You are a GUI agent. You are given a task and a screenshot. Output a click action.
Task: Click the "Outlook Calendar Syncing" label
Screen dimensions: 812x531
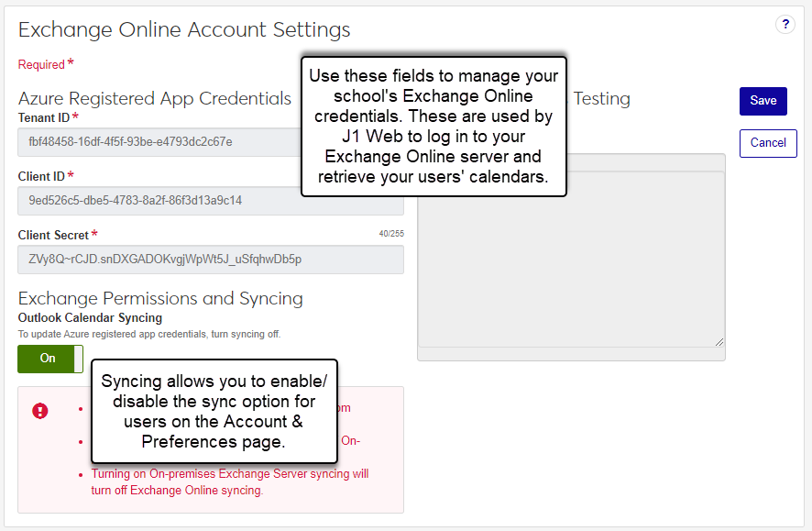click(90, 317)
